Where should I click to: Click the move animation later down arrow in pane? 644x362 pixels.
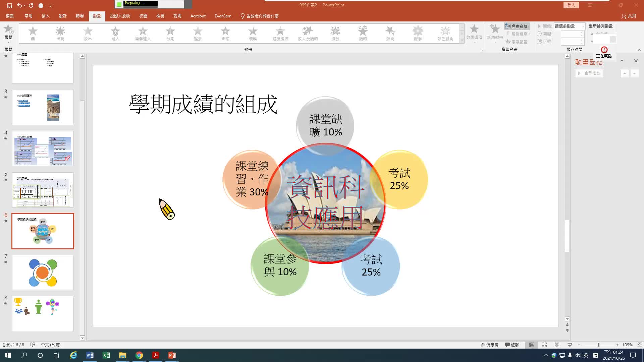coord(634,73)
